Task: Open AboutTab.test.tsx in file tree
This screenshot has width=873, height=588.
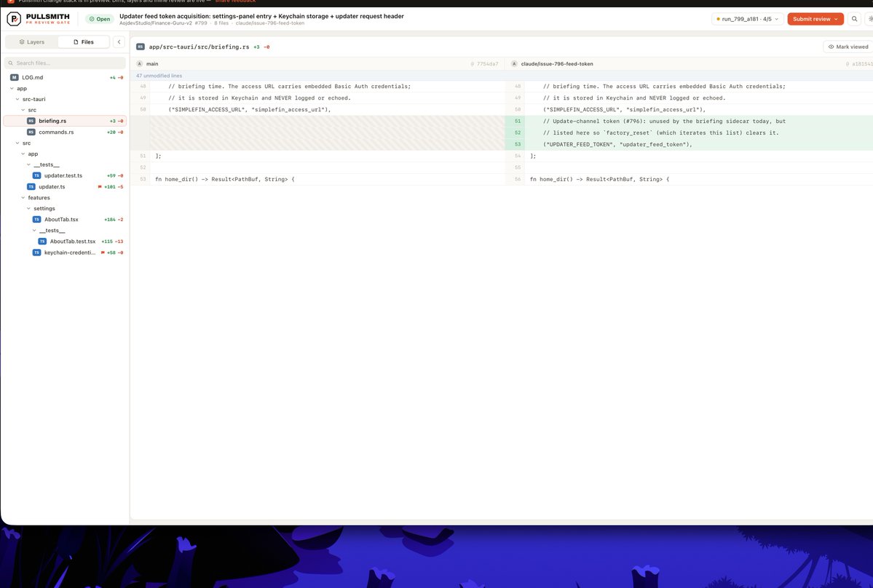Action: click(x=65, y=242)
